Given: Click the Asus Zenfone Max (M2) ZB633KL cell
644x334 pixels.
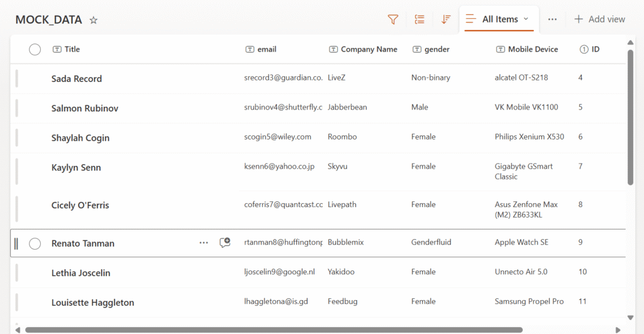Looking at the screenshot, I should pos(526,209).
